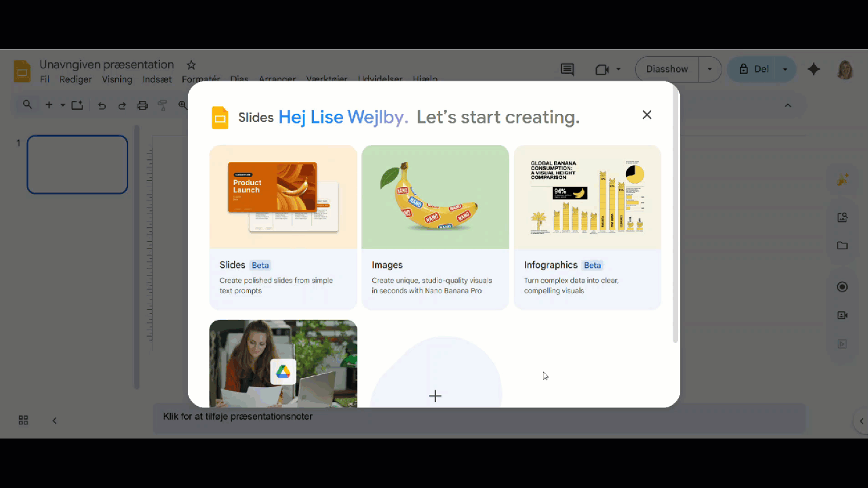
Task: Click the Del share button
Action: [x=753, y=69]
